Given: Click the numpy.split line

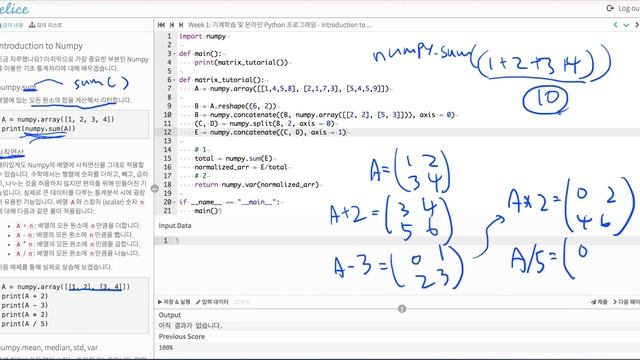Looking at the screenshot, I should 264,124.
